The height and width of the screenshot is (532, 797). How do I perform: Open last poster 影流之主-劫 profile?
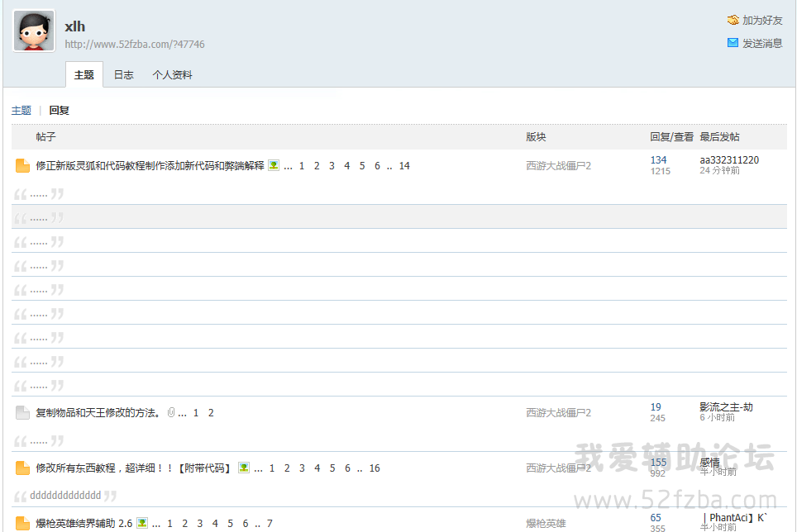pyautogui.click(x=727, y=407)
